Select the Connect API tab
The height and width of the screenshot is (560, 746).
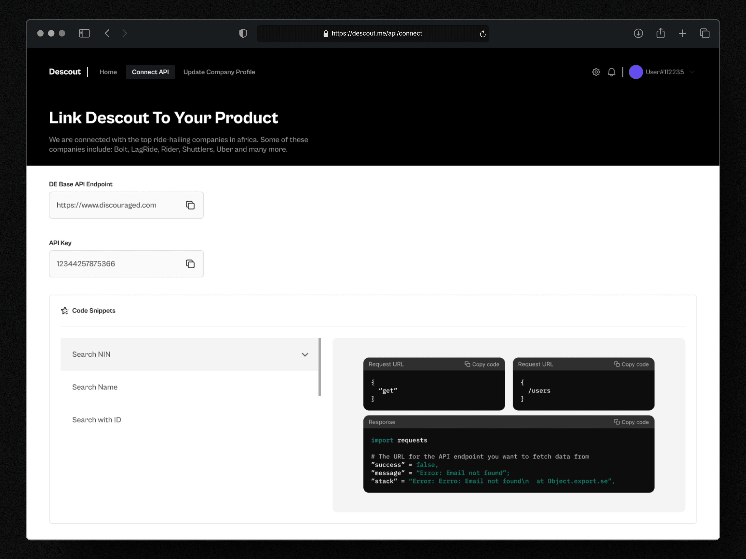point(150,72)
